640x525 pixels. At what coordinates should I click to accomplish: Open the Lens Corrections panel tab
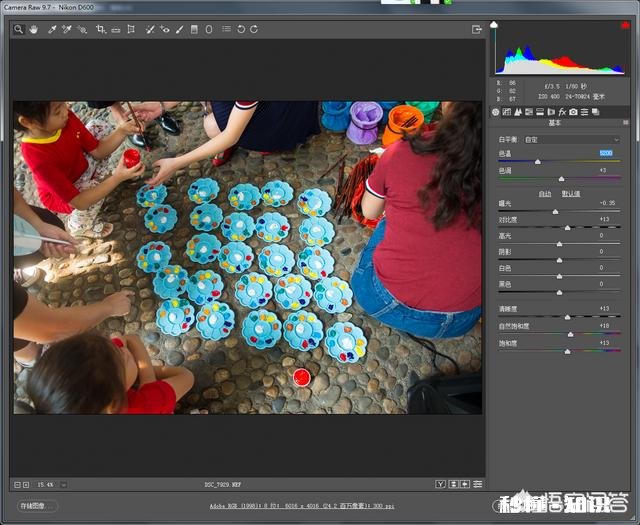point(551,112)
